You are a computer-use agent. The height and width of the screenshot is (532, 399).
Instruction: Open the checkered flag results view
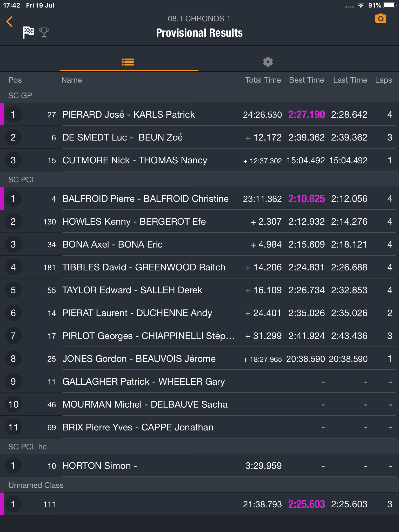[28, 32]
